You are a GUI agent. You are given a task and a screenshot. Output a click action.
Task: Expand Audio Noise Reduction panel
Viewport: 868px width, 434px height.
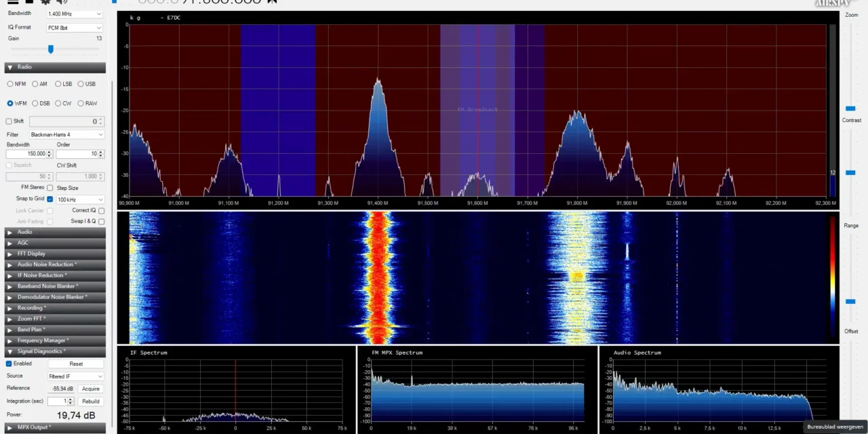pyautogui.click(x=55, y=264)
